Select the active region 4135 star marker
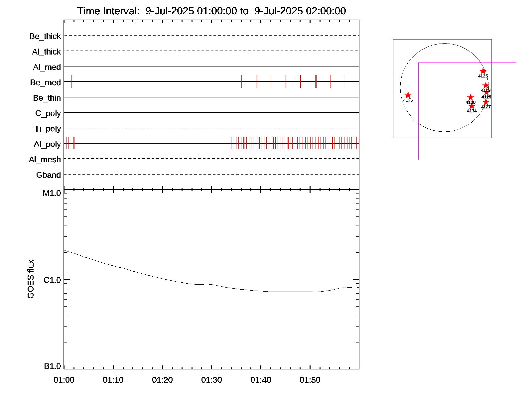 coord(408,95)
